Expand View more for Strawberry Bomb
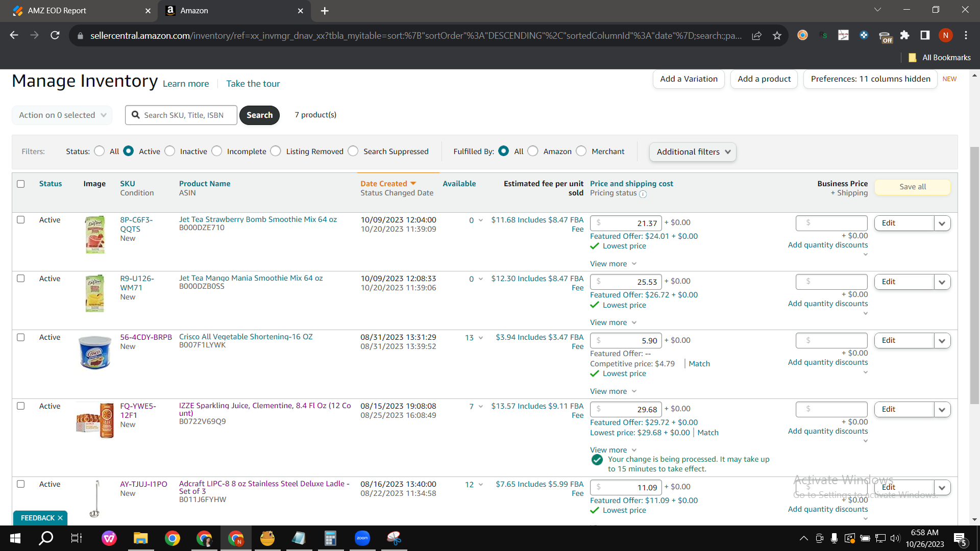 614,264
